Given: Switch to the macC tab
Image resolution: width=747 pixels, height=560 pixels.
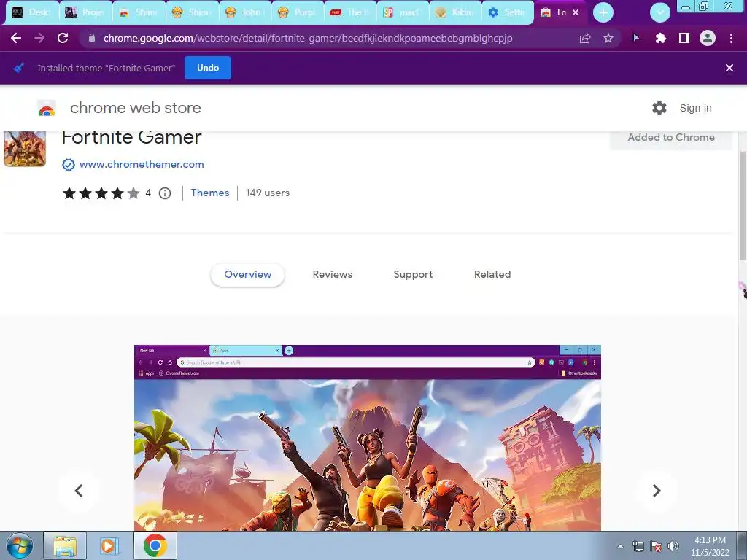Looking at the screenshot, I should coord(403,12).
